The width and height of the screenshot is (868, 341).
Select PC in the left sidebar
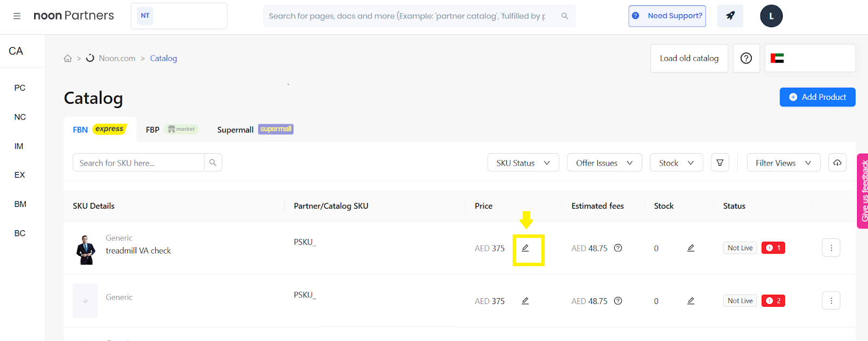tap(20, 87)
